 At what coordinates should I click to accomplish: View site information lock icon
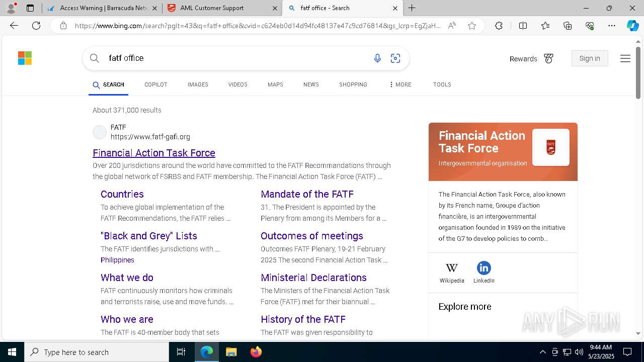click(x=63, y=26)
